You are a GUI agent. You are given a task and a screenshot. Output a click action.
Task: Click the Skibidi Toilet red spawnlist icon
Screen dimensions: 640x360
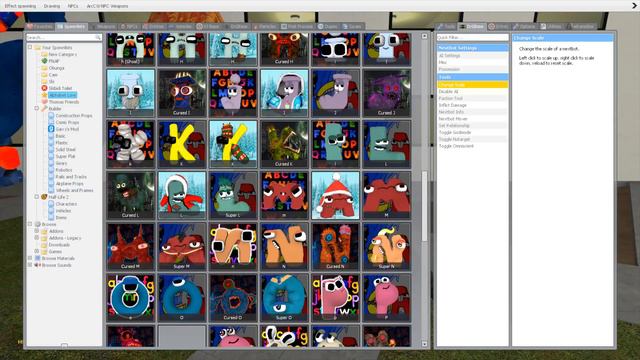point(44,88)
